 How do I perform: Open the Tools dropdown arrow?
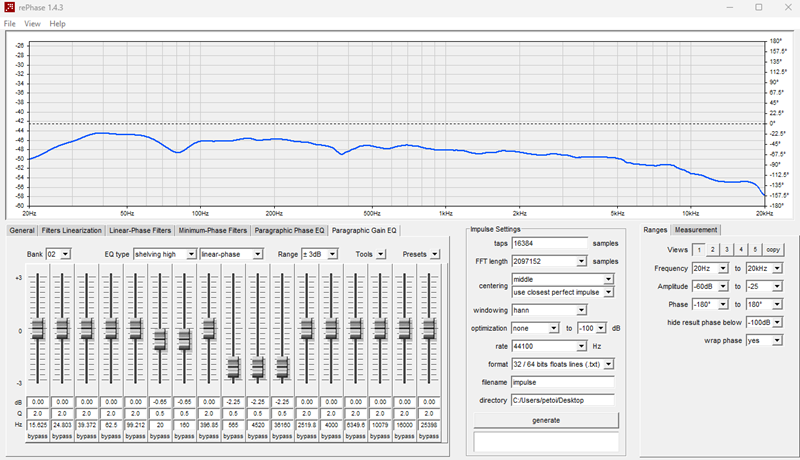(381, 254)
